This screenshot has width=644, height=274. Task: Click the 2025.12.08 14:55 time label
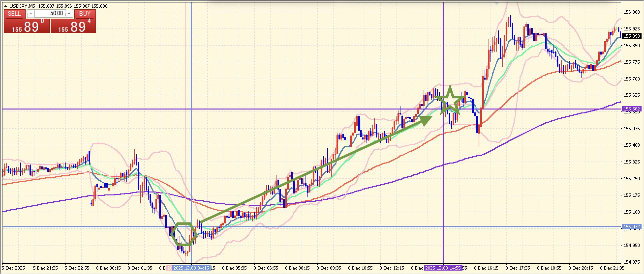click(443, 268)
